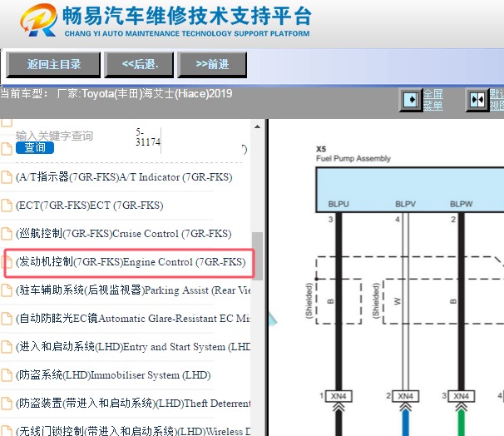This screenshot has height=436, width=504.
Task: Open the 全屏菜单 link
Action: tap(433, 100)
